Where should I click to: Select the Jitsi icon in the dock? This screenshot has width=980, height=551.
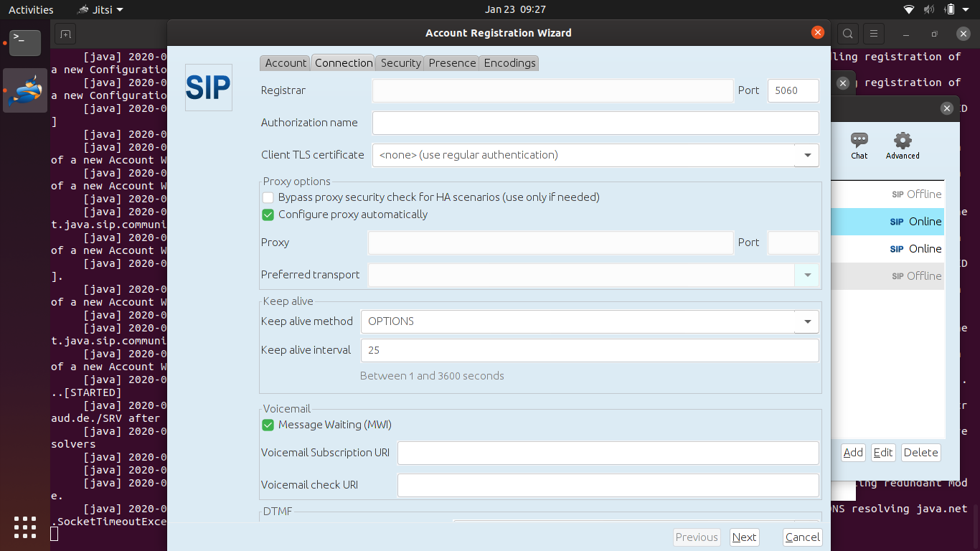pos(24,90)
